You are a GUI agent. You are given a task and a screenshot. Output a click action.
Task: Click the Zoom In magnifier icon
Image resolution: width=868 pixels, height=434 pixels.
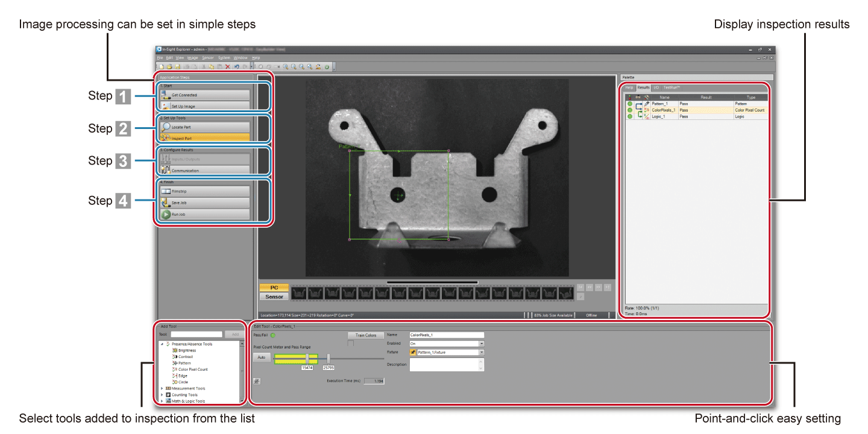286,66
